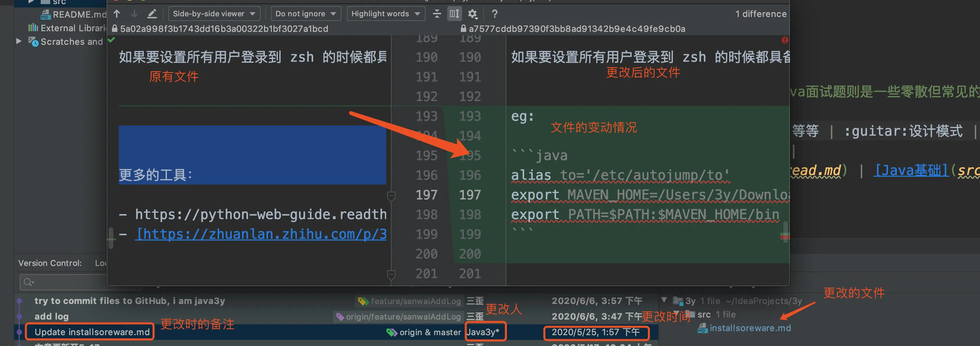Click the red error indicator icon

point(785,40)
